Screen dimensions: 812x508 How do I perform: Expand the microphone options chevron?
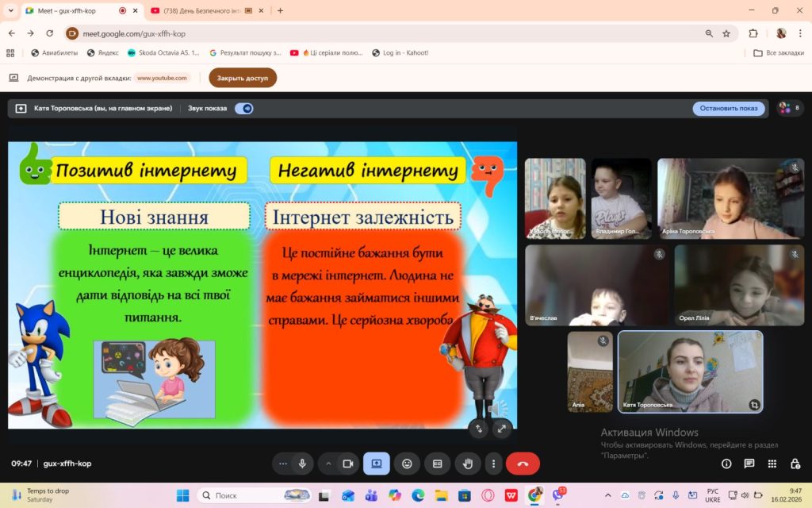click(x=330, y=464)
